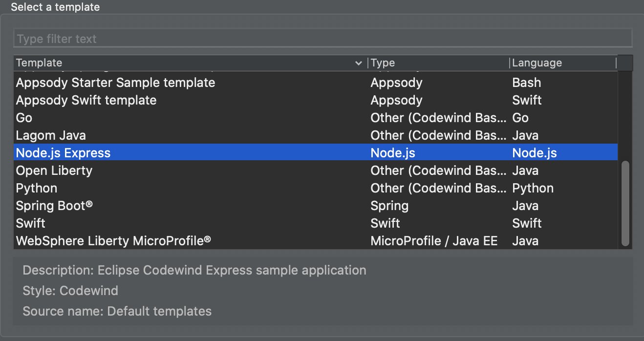644x341 pixels.
Task: Select the Swift template name
Action: point(30,223)
